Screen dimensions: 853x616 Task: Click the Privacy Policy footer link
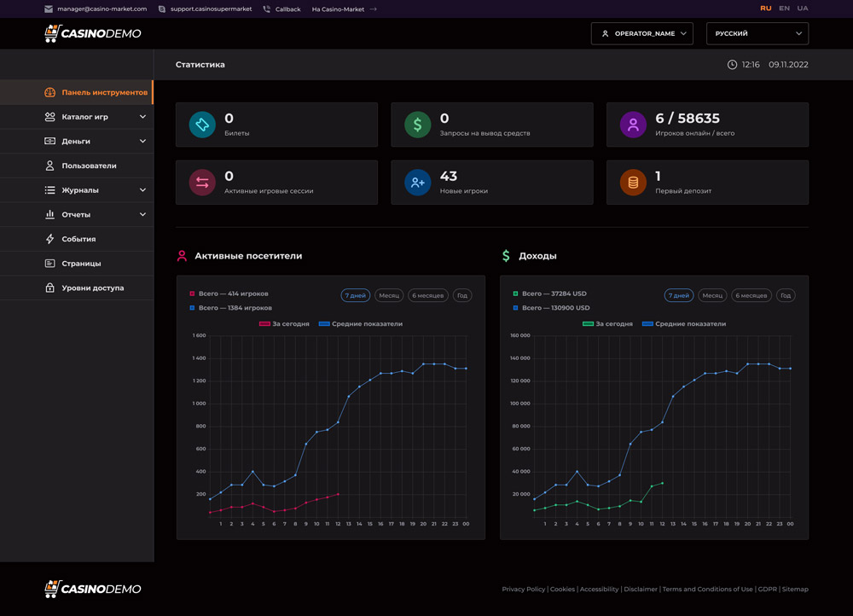(523, 590)
